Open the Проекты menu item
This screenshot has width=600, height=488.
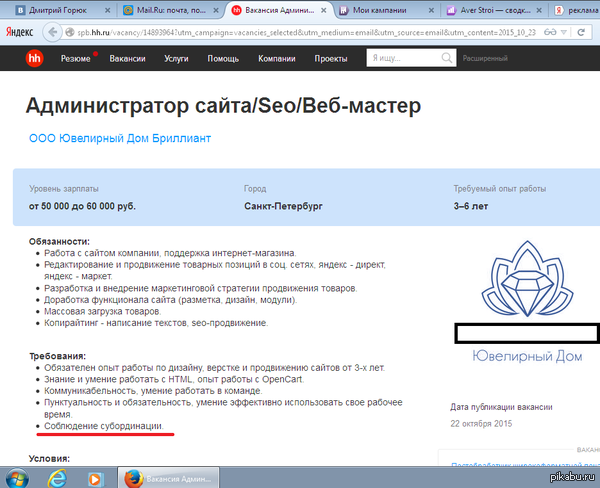coord(331,59)
